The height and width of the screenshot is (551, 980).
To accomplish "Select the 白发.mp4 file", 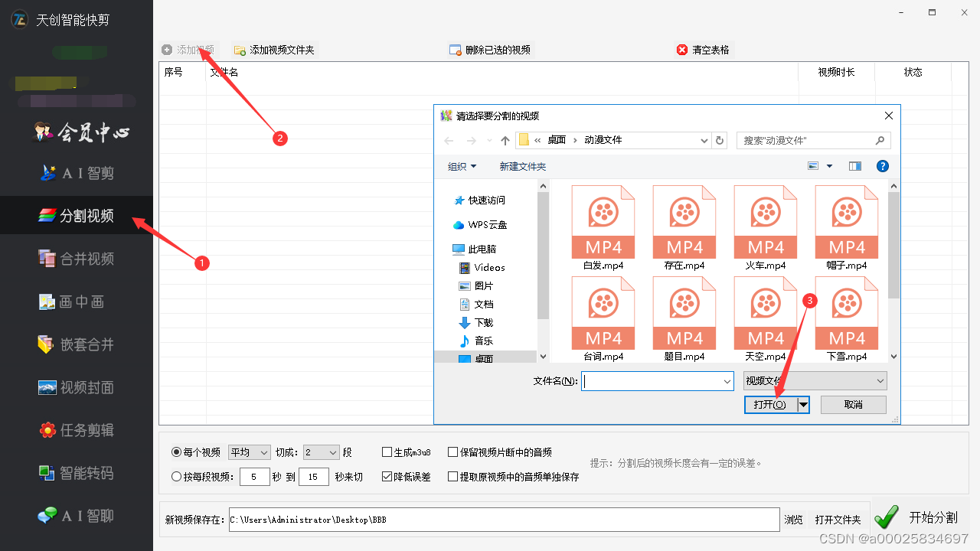I will [603, 228].
